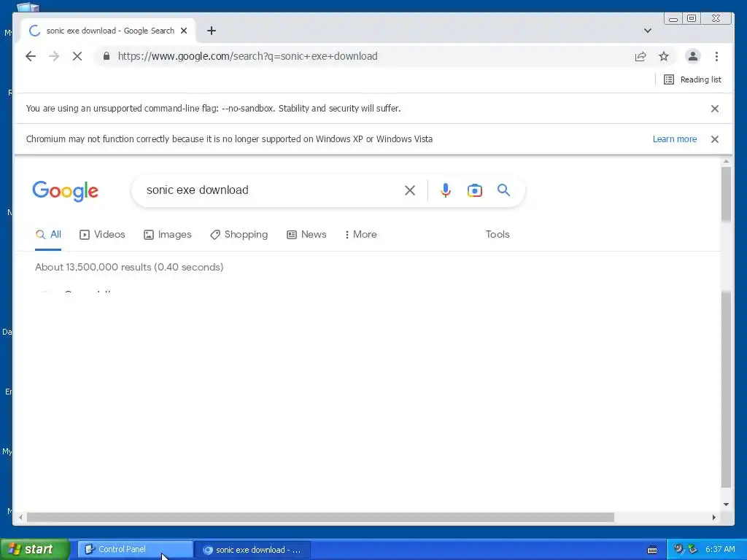Open the Windows start menu

[34, 550]
